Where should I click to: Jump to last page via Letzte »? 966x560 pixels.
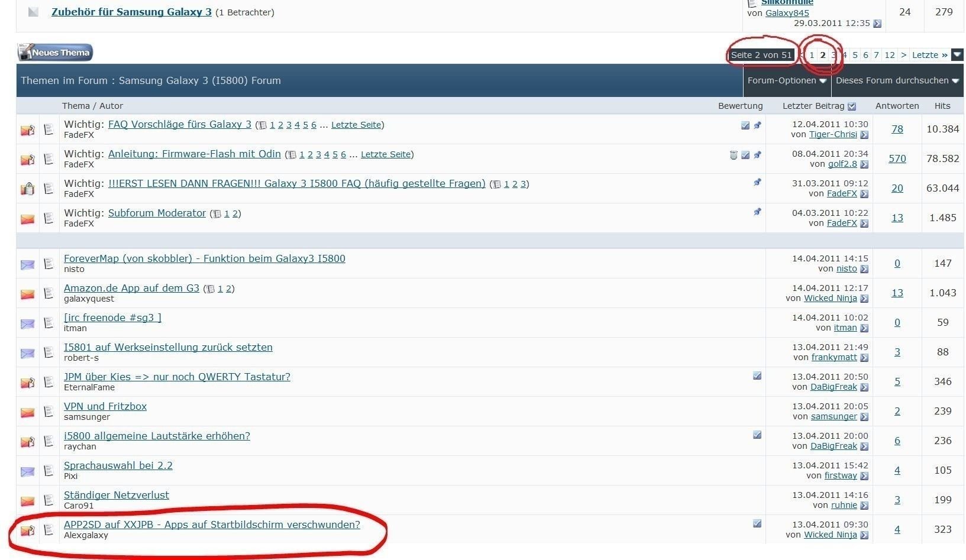pyautogui.click(x=929, y=55)
